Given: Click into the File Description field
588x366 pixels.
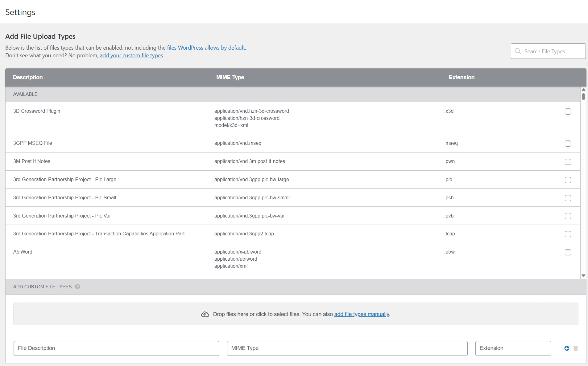Looking at the screenshot, I should 116,348.
